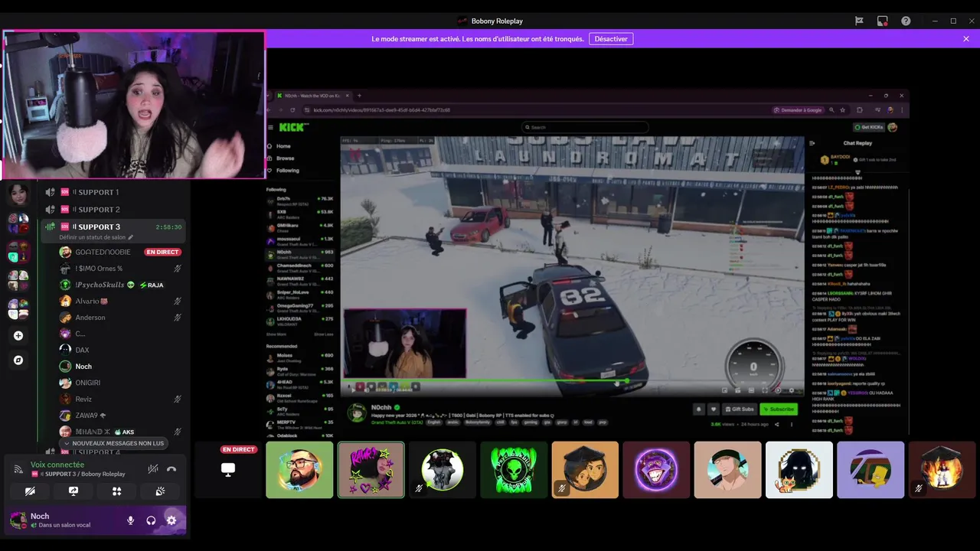Select the fire-background avatar tile
Image resolution: width=980 pixels, height=551 pixels.
coord(942,470)
